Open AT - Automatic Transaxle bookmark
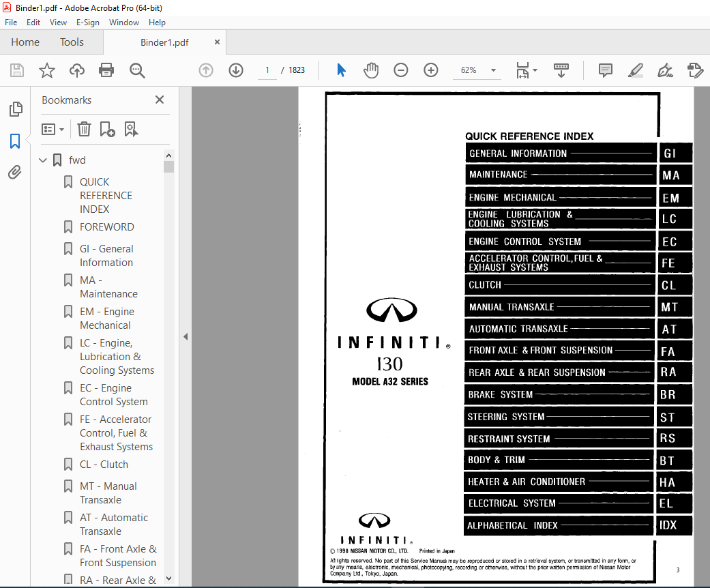Image resolution: width=710 pixels, height=588 pixels. pyautogui.click(x=114, y=524)
